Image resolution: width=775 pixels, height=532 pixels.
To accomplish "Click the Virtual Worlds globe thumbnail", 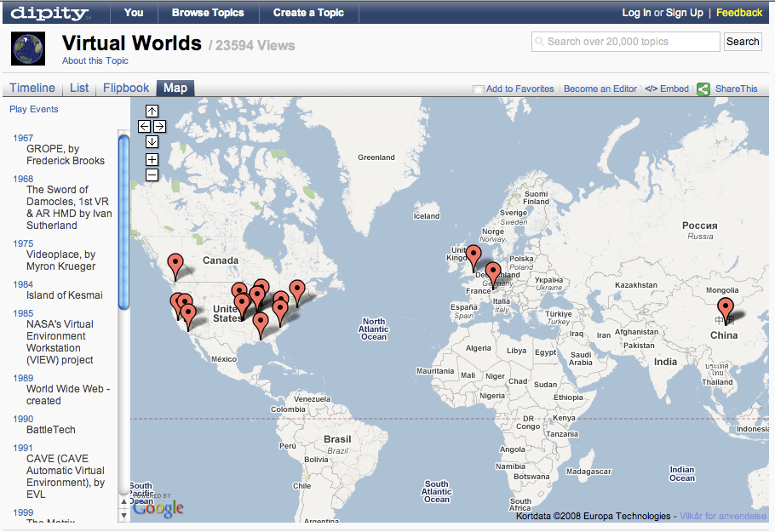I will click(27, 48).
